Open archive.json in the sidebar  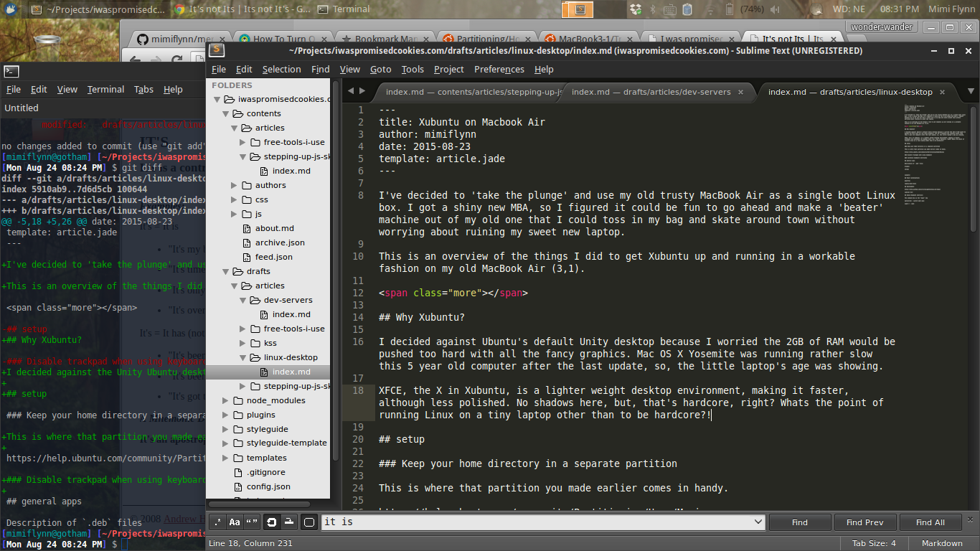tap(280, 242)
